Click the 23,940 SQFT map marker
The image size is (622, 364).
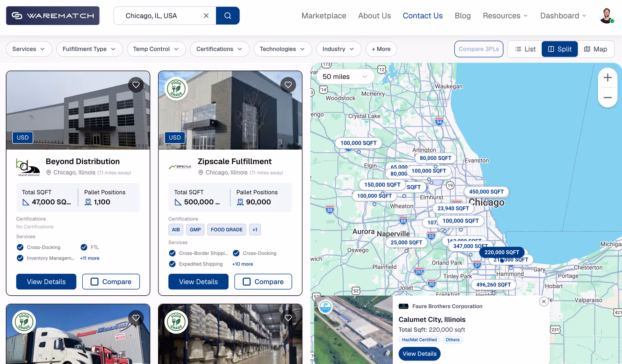click(453, 208)
